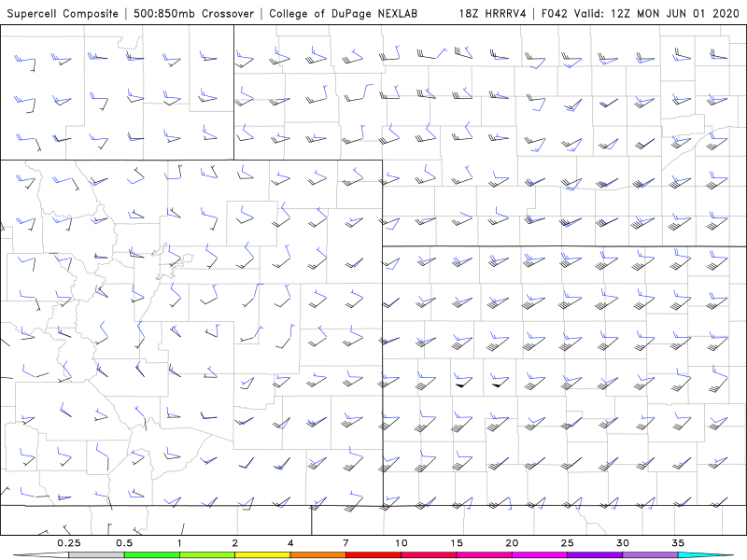Click the "25" legend value label

point(568,543)
